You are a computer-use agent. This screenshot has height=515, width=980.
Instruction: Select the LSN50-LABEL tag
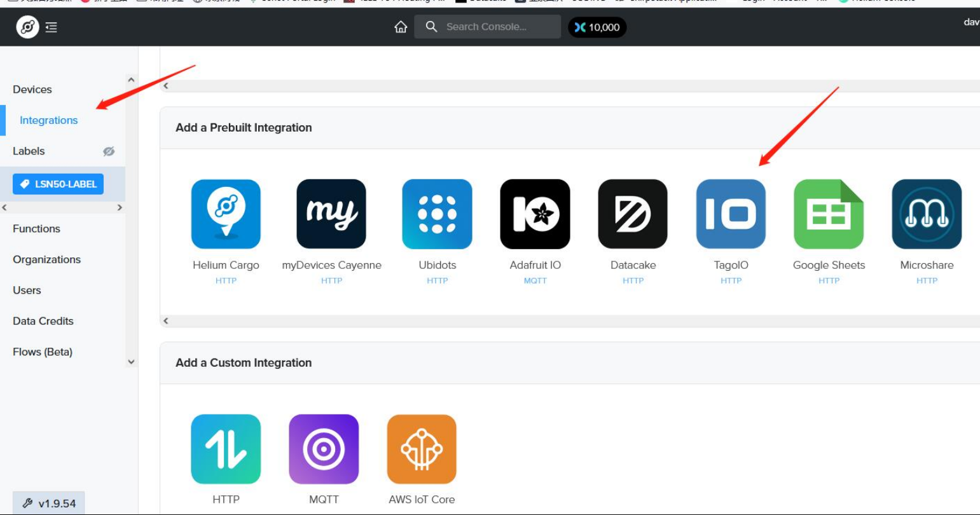[58, 184]
